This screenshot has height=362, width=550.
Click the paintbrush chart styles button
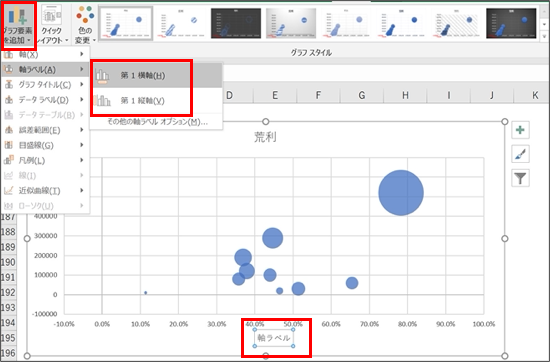coord(520,154)
